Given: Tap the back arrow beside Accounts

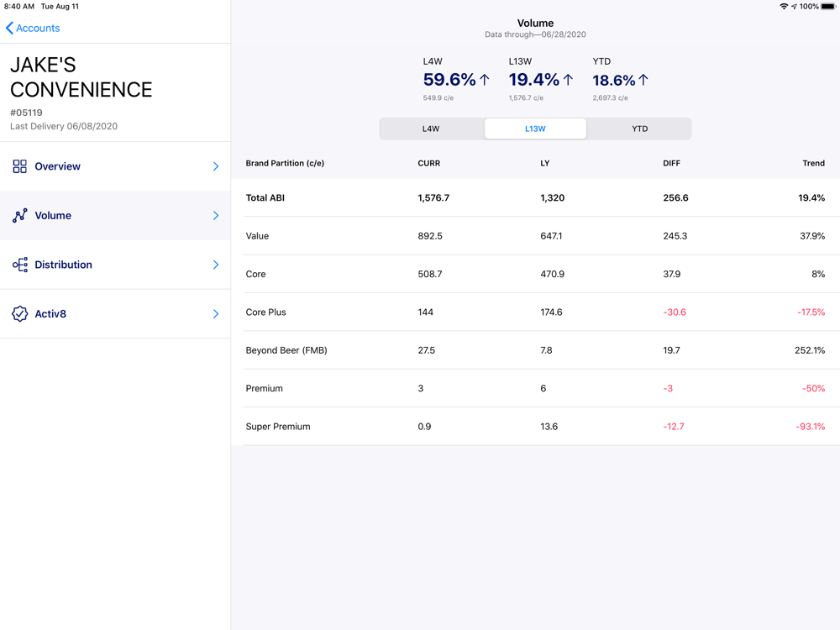Looking at the screenshot, I should point(9,28).
